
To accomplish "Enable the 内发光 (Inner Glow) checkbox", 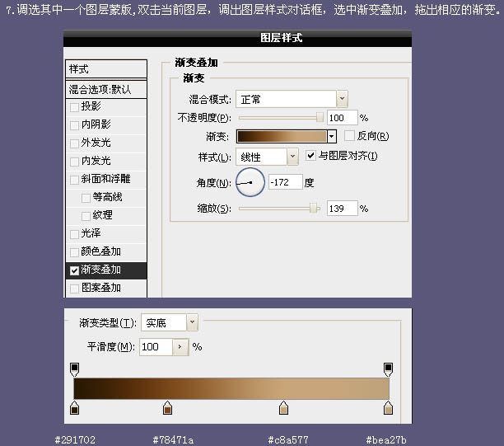I will (74, 161).
